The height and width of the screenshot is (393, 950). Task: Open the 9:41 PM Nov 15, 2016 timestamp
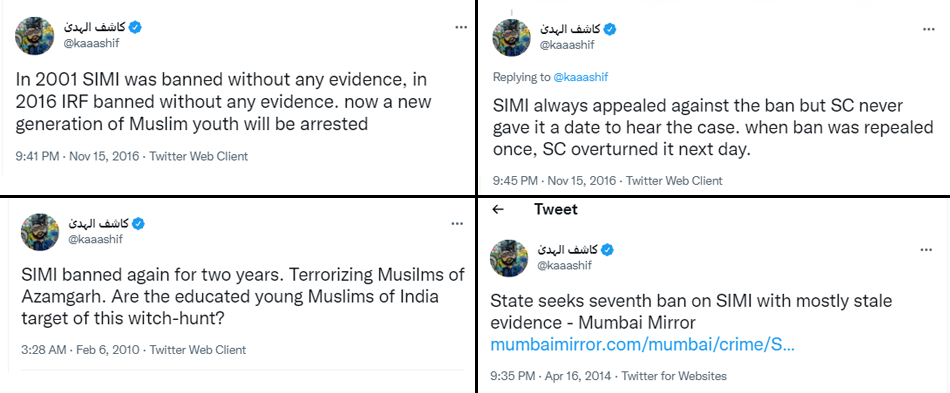(78, 156)
